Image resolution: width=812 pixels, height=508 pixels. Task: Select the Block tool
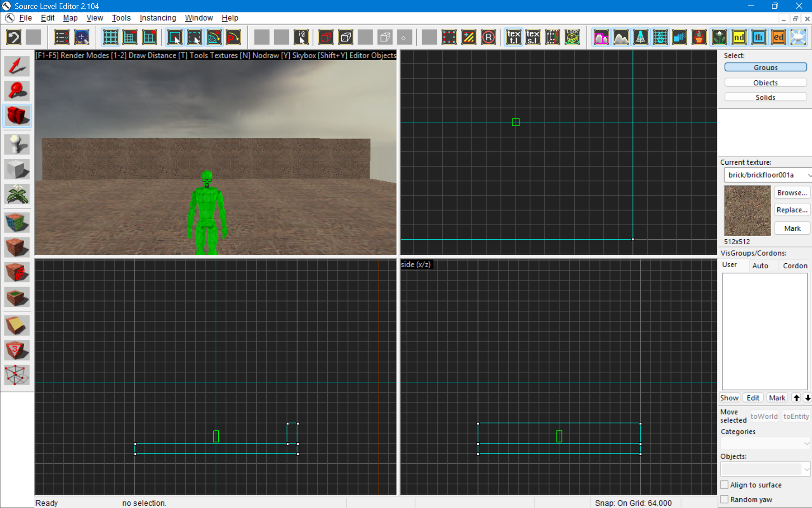(17, 169)
